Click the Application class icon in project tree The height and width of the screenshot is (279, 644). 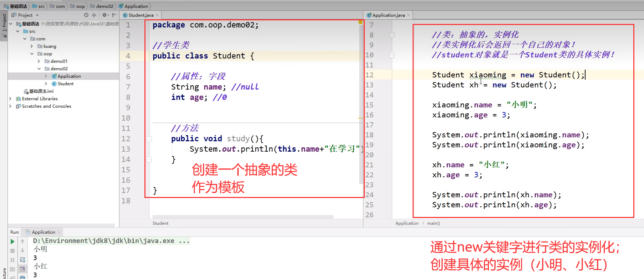(54, 76)
